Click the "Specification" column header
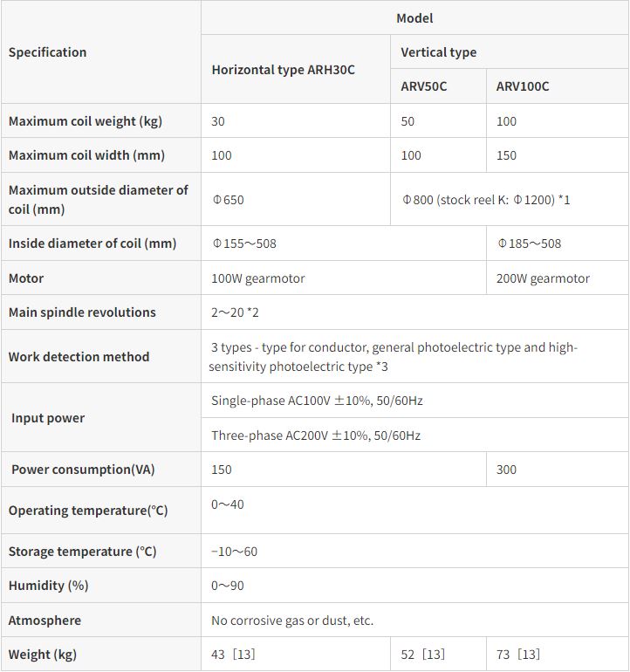The width and height of the screenshot is (630, 672). pos(48,52)
